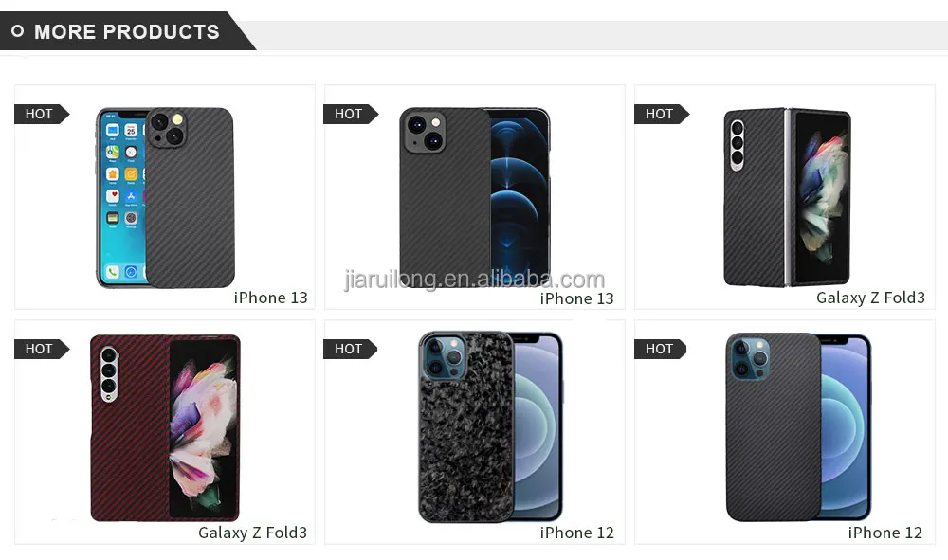Click HOT badge on red Galaxy Z Fold3
Screen dimensions: 948x560
(x=42, y=349)
